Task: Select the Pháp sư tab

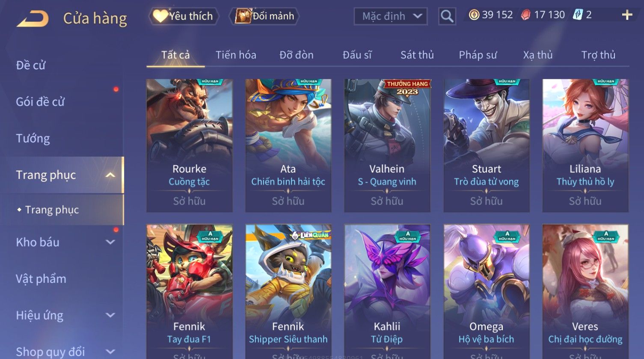Action: (x=478, y=55)
